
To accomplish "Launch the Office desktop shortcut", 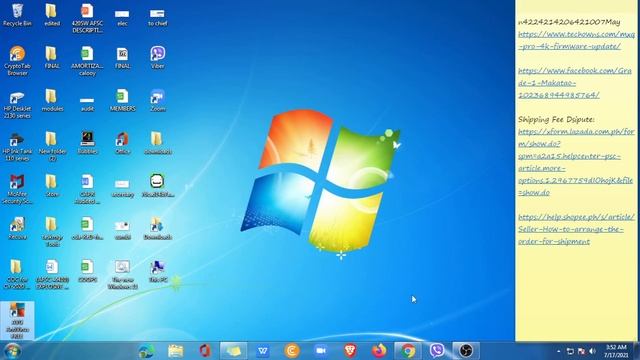I will click(122, 143).
